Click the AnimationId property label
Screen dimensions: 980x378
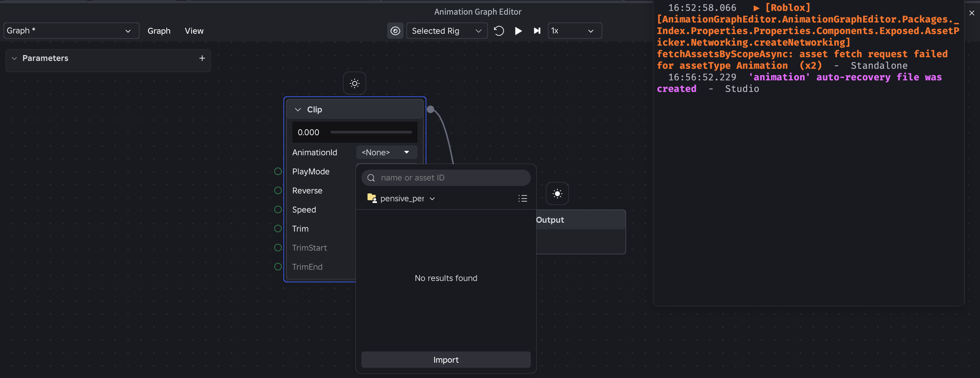click(315, 153)
